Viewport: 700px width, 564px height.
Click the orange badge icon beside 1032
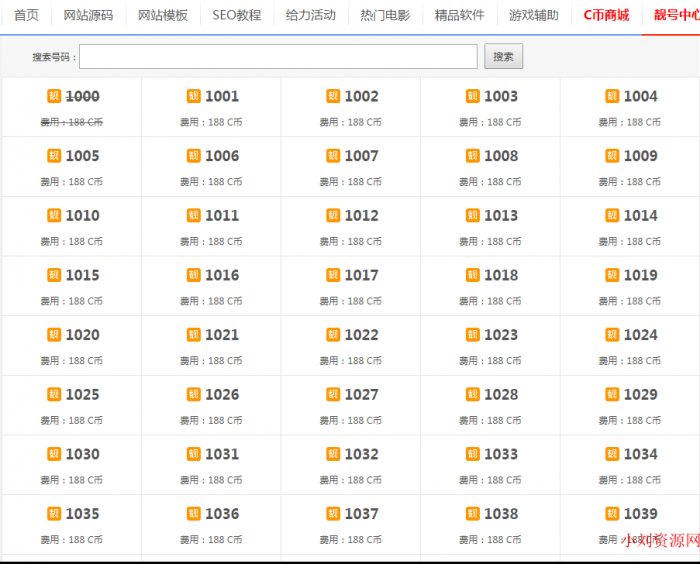333,454
